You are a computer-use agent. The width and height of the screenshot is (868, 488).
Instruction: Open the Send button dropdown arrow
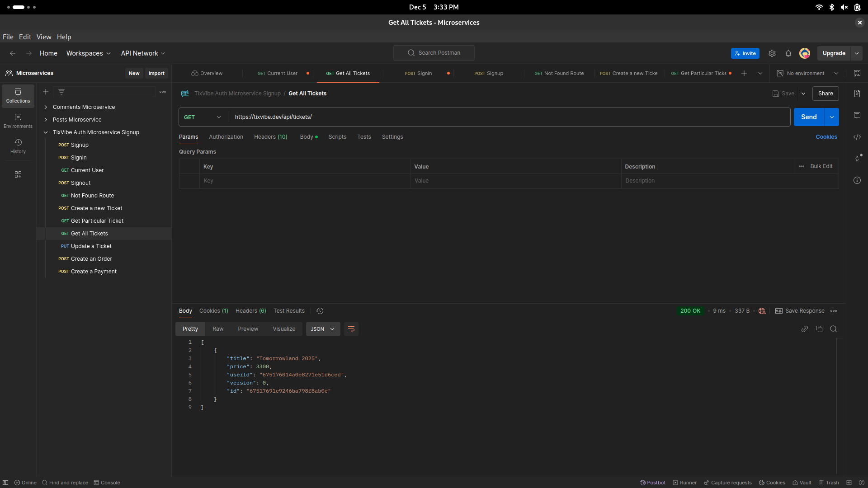click(832, 117)
